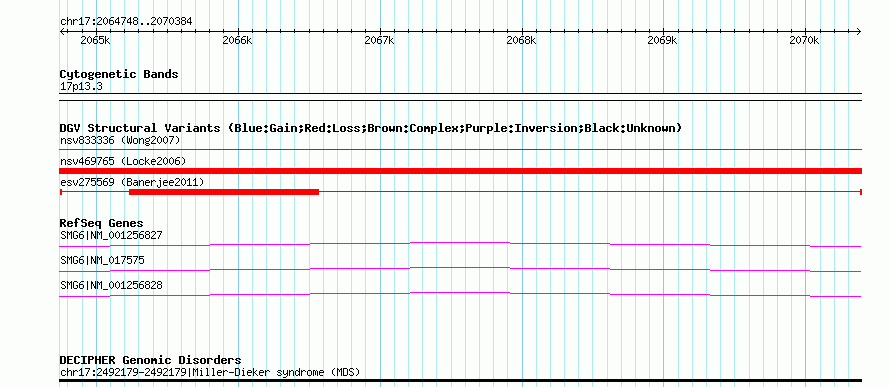Screen dimensions: 890x387
Task: Click the 2065k ruler tick label
Action: (x=96, y=41)
